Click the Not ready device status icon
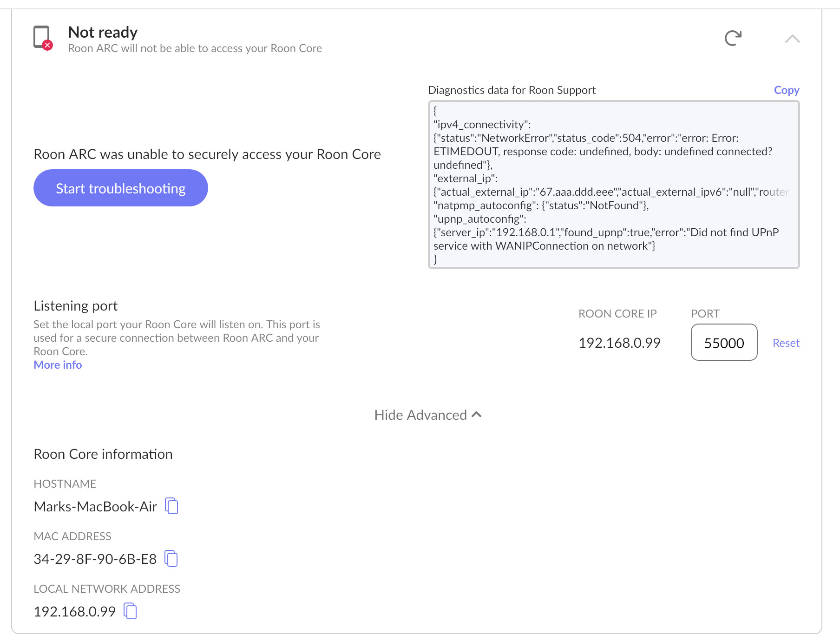This screenshot has height=636, width=840. tap(42, 38)
